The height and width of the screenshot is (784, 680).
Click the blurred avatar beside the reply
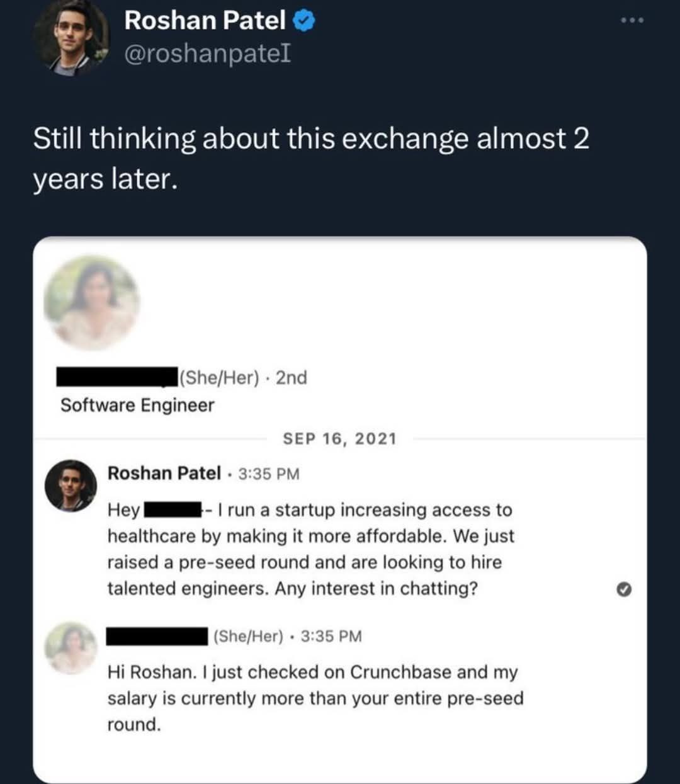(71, 648)
